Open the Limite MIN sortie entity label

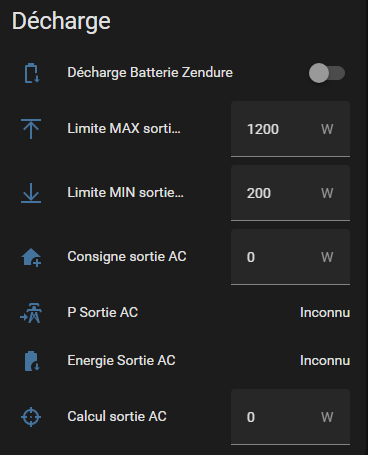125,193
